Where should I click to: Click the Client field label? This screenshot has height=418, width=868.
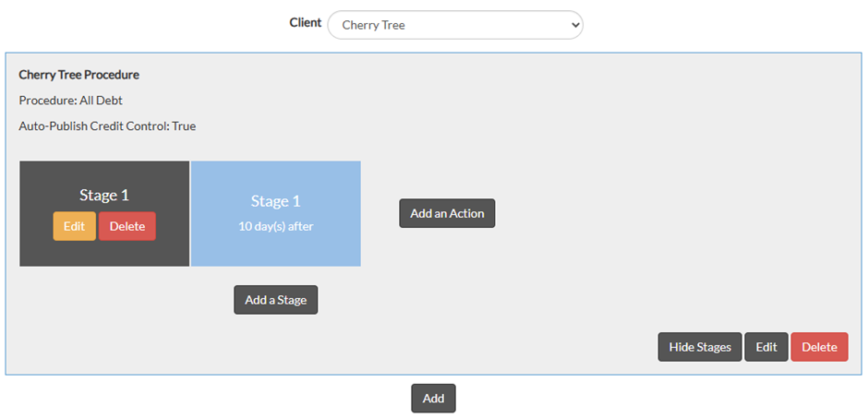[x=306, y=22]
